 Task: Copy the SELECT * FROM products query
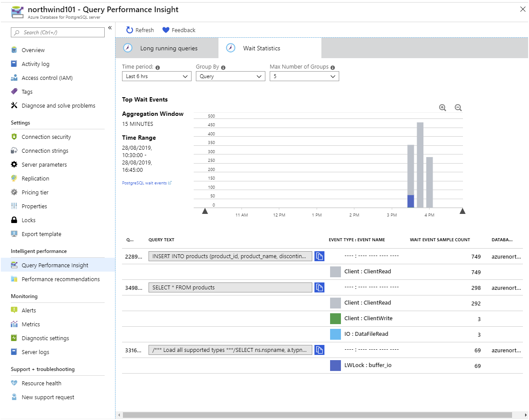pos(319,287)
